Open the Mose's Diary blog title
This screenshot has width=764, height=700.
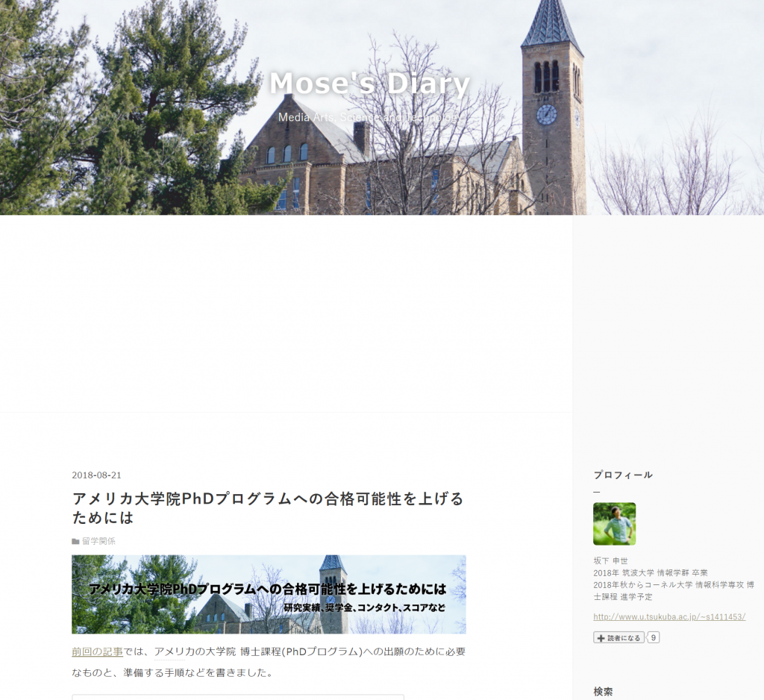pos(369,84)
